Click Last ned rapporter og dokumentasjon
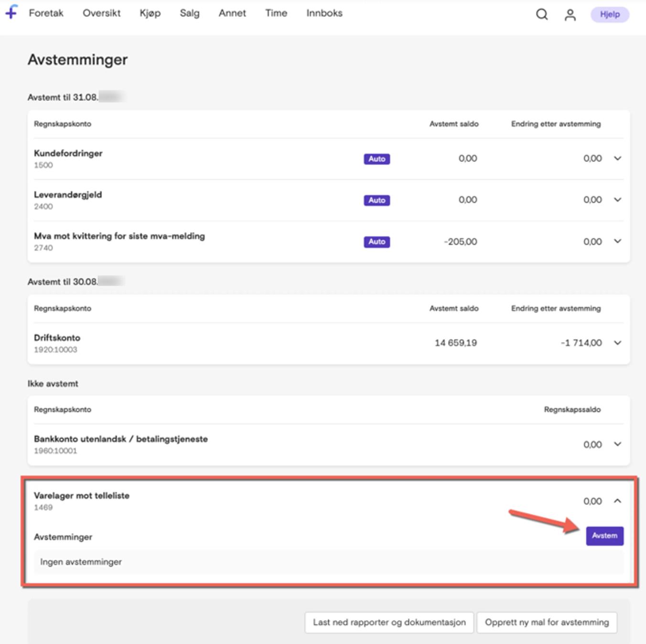Image resolution: width=646 pixels, height=644 pixels. pyautogui.click(x=389, y=623)
